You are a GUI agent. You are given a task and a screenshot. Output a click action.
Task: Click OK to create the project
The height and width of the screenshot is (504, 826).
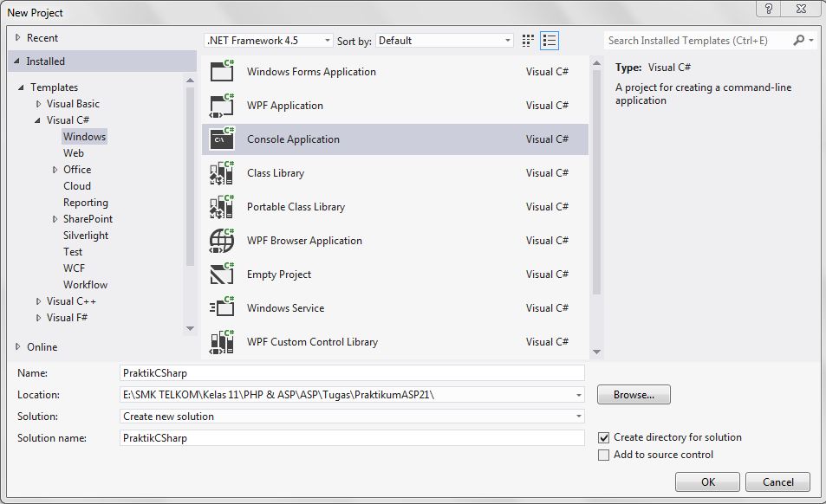pyautogui.click(x=707, y=482)
